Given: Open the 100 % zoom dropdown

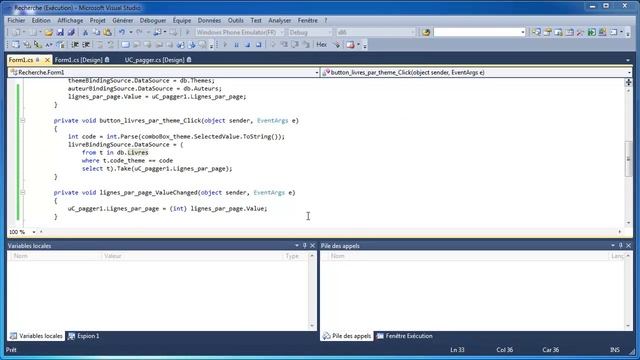Looking at the screenshot, I should click(34, 232).
